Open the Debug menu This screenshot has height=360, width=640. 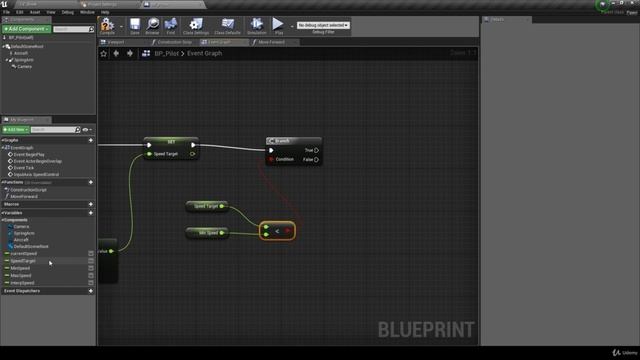[68, 12]
